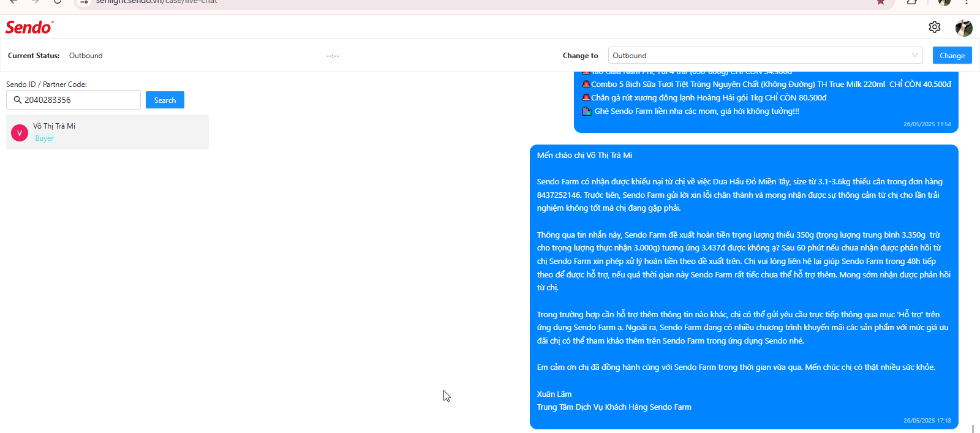Click the Buyer tag label

tap(44, 138)
